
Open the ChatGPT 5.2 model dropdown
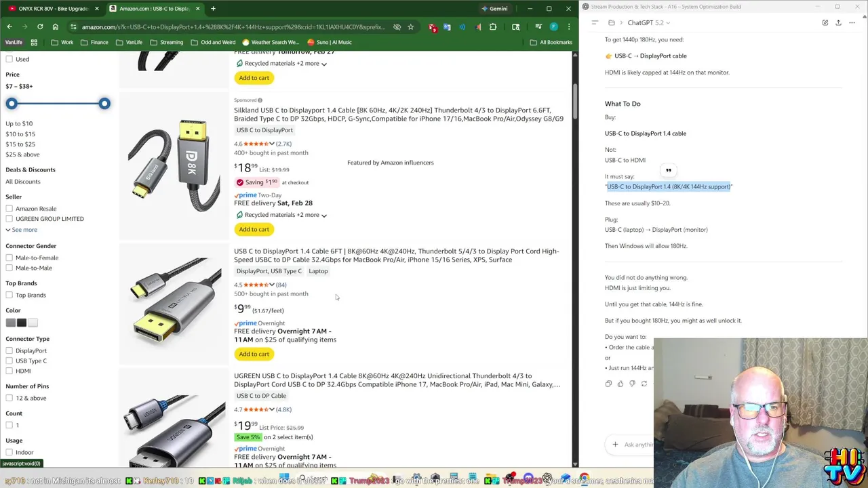(649, 22)
